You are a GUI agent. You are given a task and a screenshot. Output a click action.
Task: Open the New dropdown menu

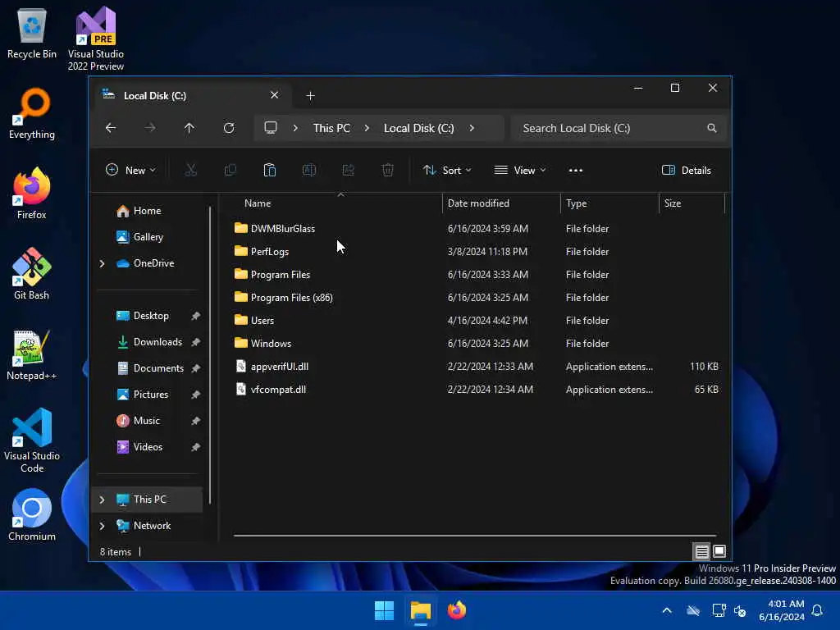[x=130, y=171]
